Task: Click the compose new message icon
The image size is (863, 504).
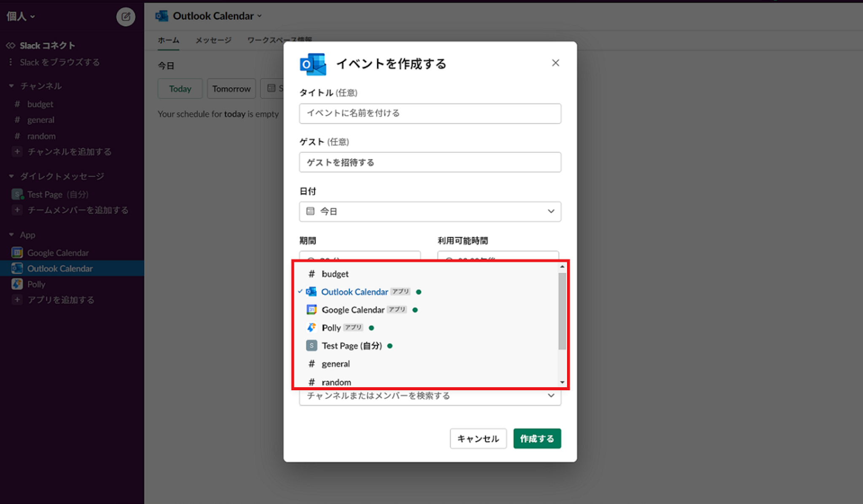Action: tap(126, 17)
